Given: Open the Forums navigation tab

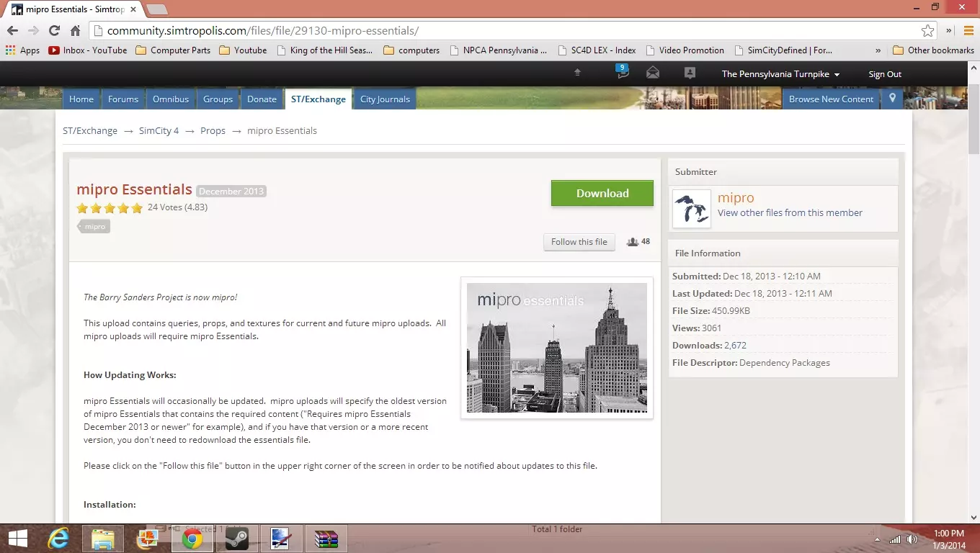Looking at the screenshot, I should pyautogui.click(x=123, y=99).
